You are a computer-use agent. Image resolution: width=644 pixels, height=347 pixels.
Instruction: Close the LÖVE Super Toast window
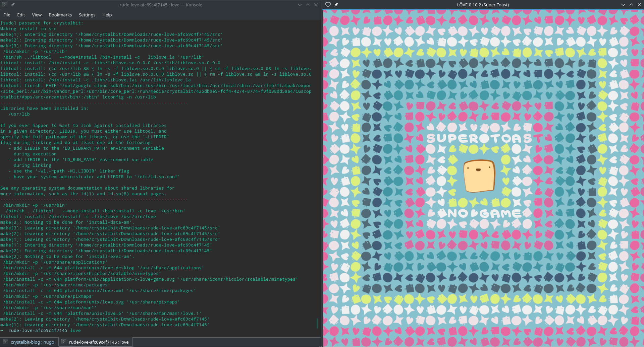[639, 5]
